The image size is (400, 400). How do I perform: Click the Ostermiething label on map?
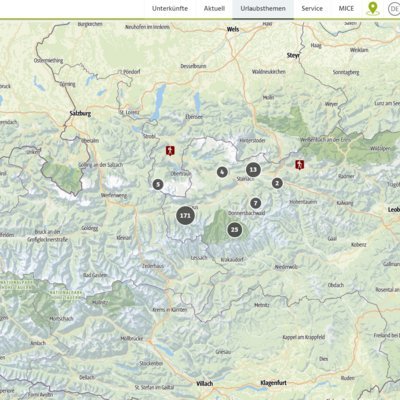[49, 61]
